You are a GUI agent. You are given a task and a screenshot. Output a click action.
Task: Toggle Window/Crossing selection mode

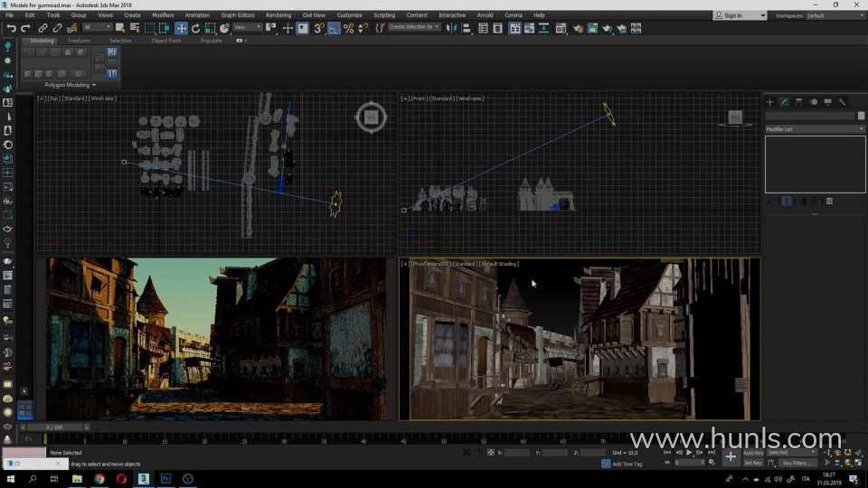[165, 28]
